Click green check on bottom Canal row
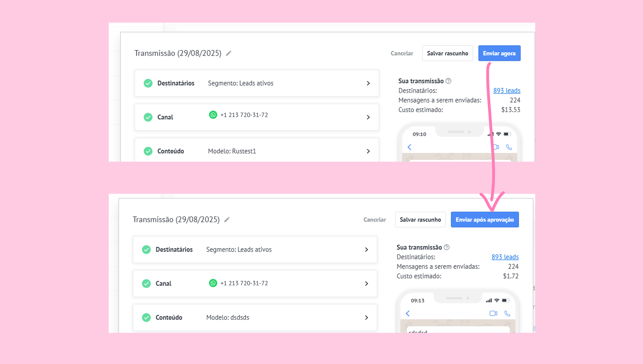Viewport: 643px width, 364px height. 146,283
